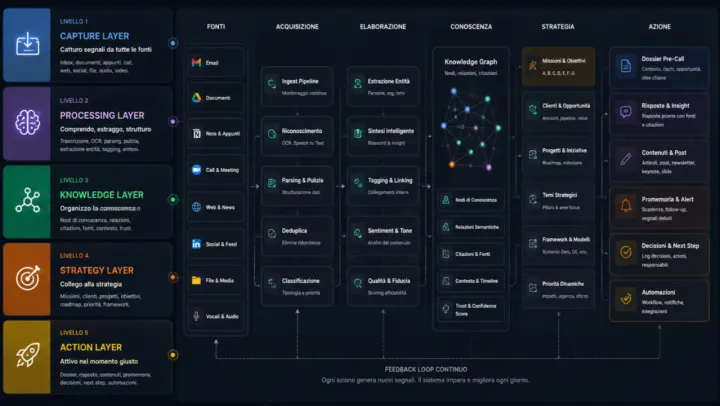Select the STRATEGIA column header
The image size is (720, 406).
[558, 27]
